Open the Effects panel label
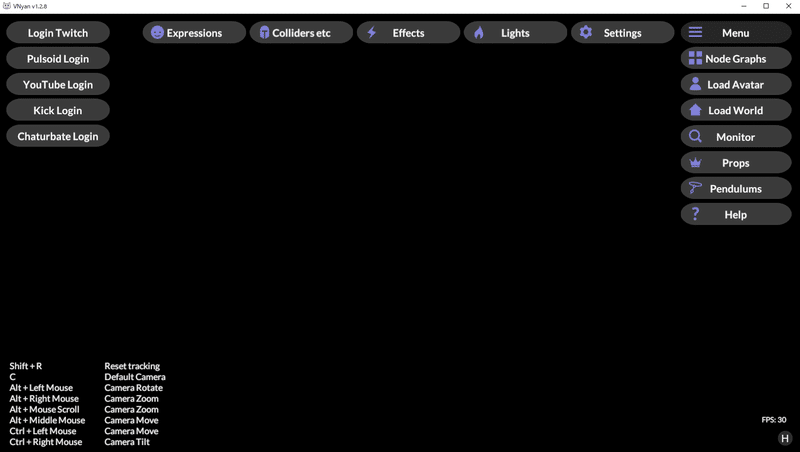 [x=408, y=33]
